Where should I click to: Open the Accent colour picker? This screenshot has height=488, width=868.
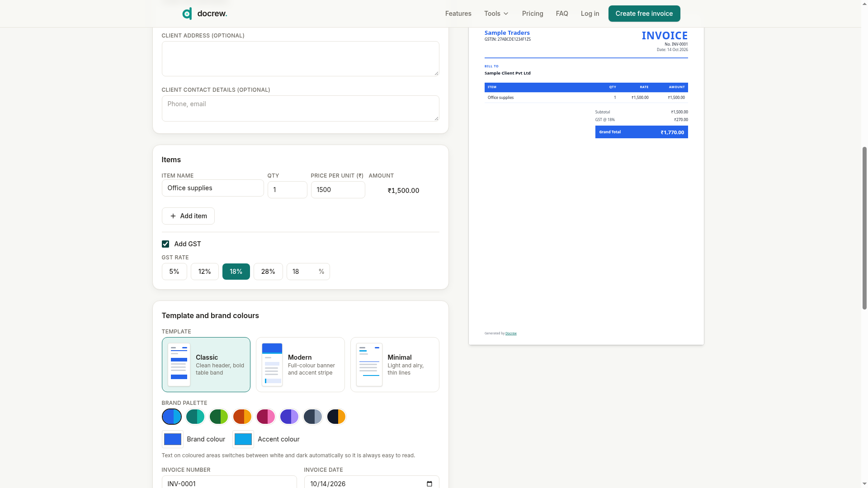click(243, 439)
